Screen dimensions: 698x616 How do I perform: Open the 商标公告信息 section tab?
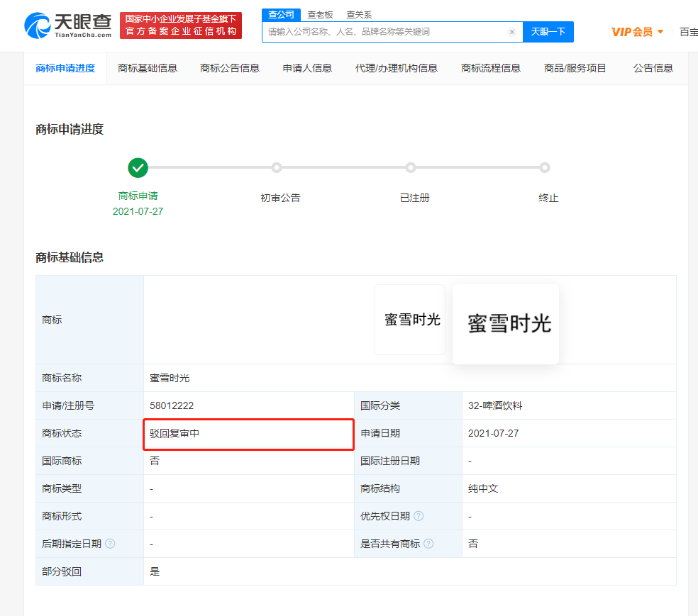pos(230,68)
